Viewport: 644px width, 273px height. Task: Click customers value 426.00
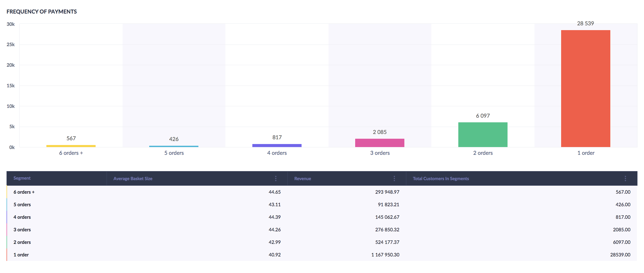coord(623,204)
